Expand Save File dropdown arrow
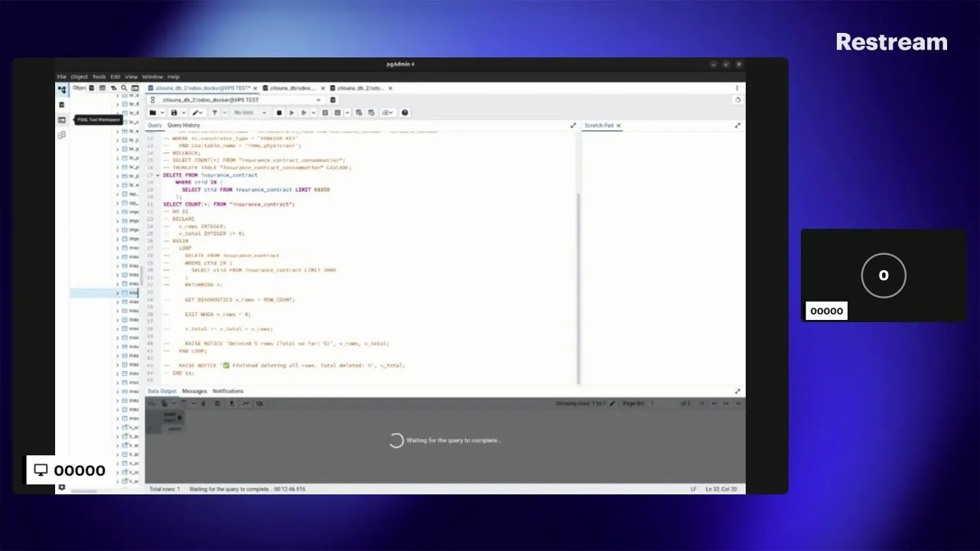The image size is (980, 551). [x=183, y=112]
